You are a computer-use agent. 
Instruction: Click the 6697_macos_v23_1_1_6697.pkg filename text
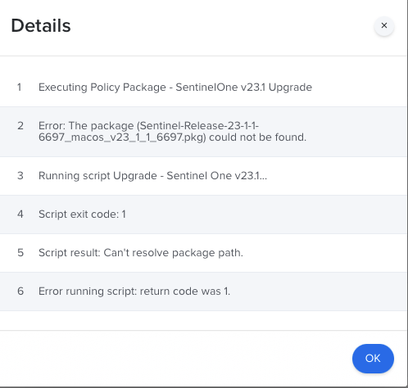[122, 137]
